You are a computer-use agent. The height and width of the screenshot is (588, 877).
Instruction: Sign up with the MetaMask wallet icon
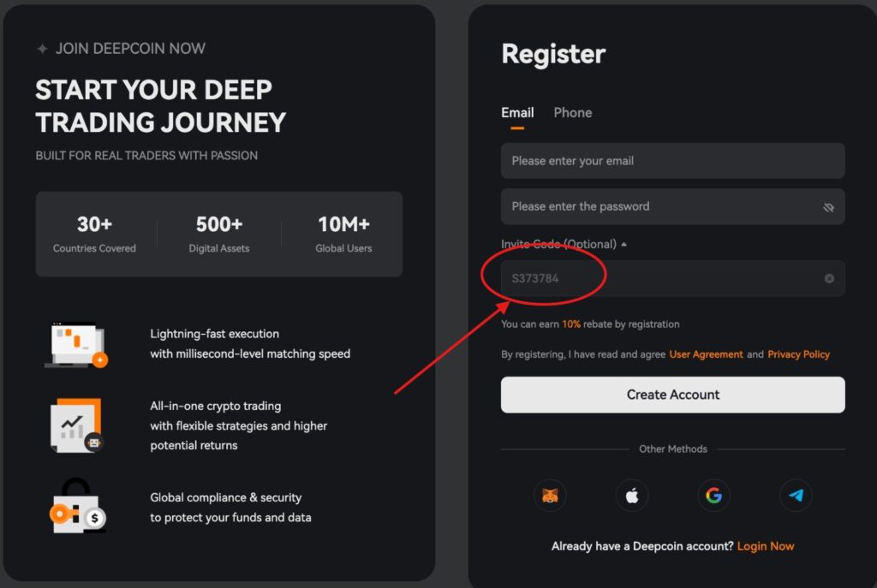pyautogui.click(x=550, y=495)
